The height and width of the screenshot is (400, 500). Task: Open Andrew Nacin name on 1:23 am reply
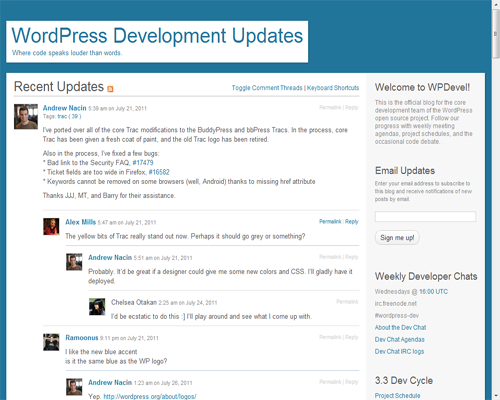(x=110, y=382)
